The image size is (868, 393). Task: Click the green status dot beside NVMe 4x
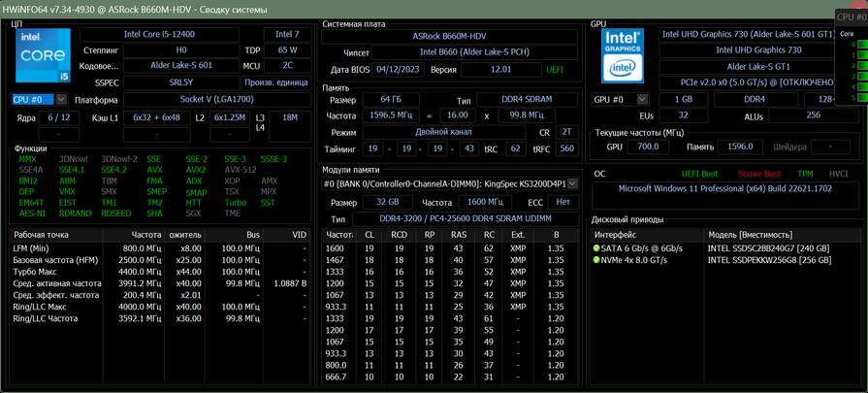[x=596, y=260]
